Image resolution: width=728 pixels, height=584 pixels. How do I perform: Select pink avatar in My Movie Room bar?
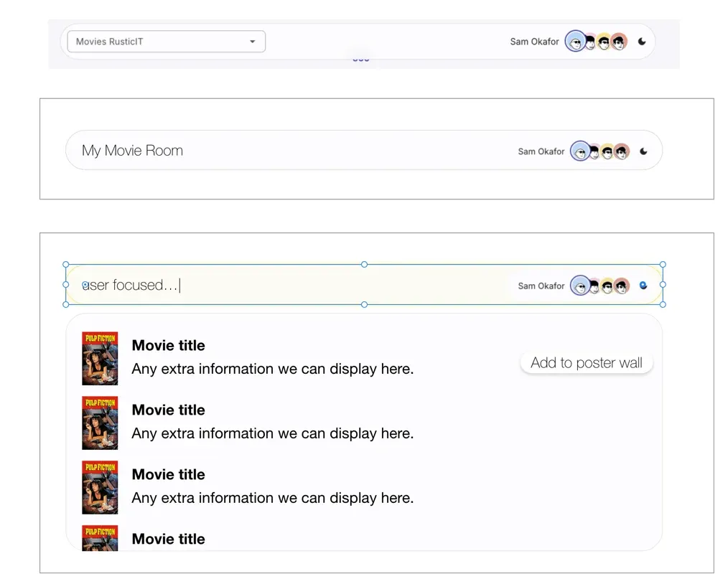pyautogui.click(x=594, y=151)
